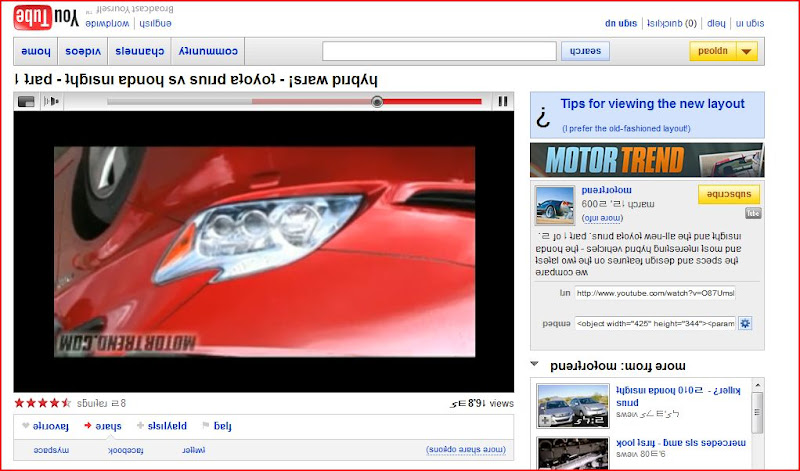Open the 'mercedes sls amg - first look' link
Viewport: 800px width, 471px height.
click(681, 443)
